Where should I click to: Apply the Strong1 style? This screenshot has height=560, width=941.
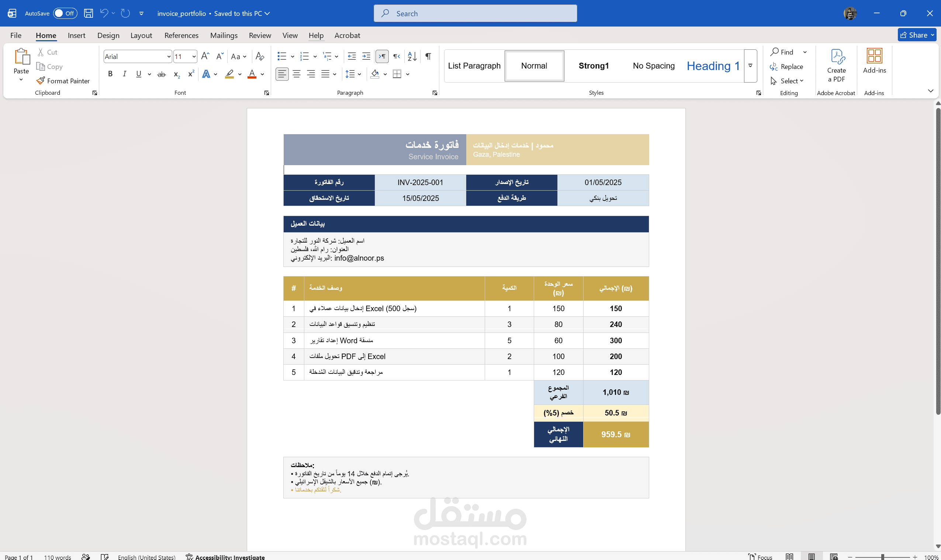594,66
